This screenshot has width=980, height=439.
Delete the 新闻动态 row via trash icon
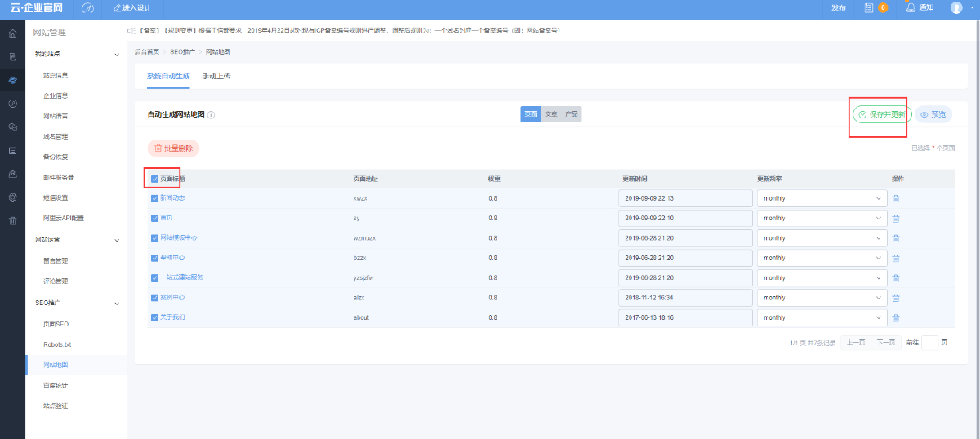[895, 198]
